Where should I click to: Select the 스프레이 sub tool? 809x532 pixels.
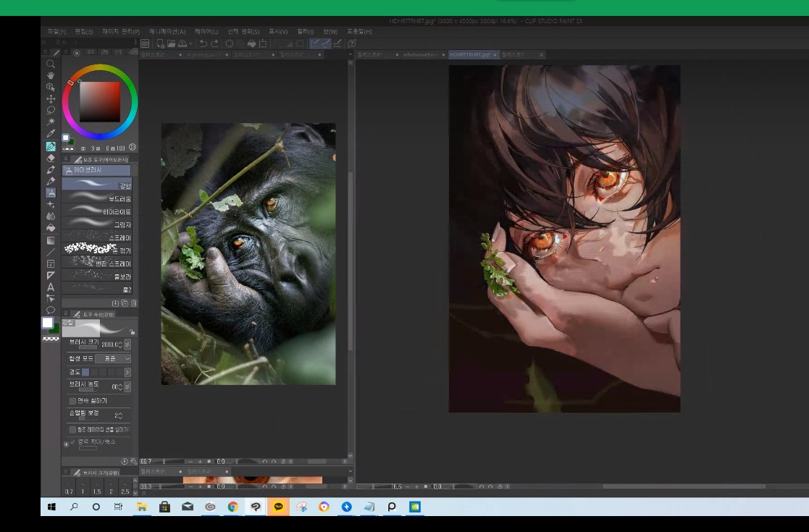(x=97, y=237)
